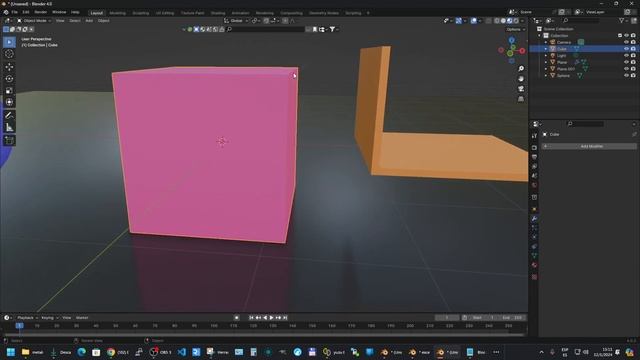The width and height of the screenshot is (640, 360).
Task: Select the Move tool
Action: point(9,67)
